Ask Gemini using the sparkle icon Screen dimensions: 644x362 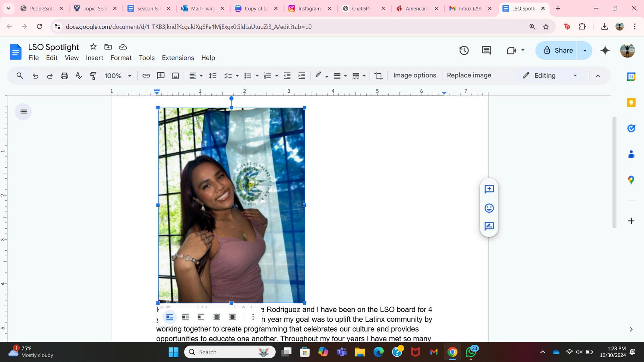click(605, 50)
